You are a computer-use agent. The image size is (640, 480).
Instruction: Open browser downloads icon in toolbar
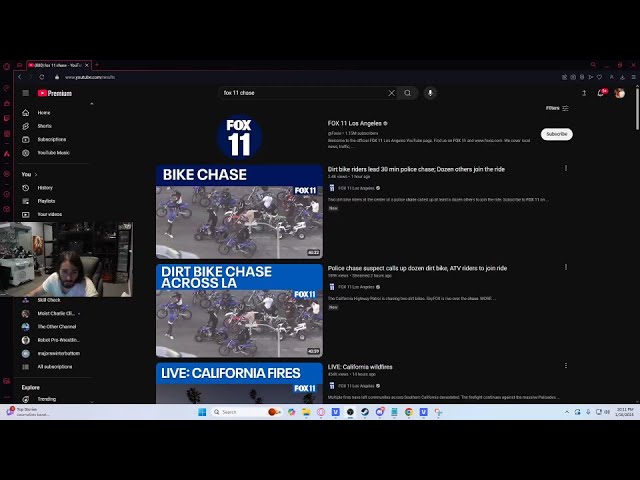622,77
